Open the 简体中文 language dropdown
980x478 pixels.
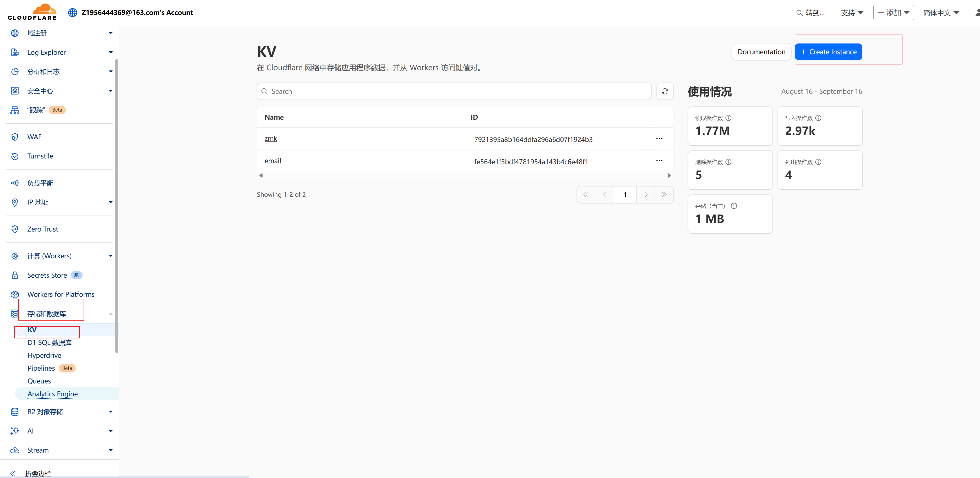click(941, 13)
